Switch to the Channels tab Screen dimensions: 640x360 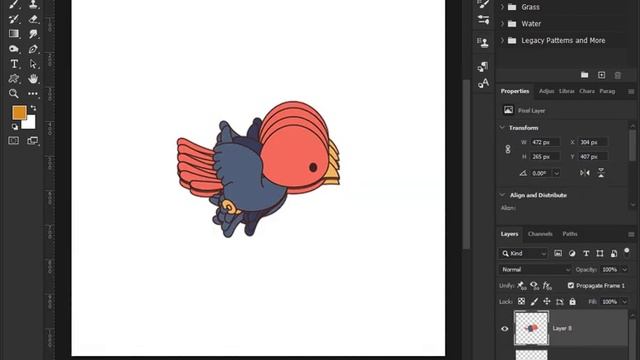tap(540, 234)
